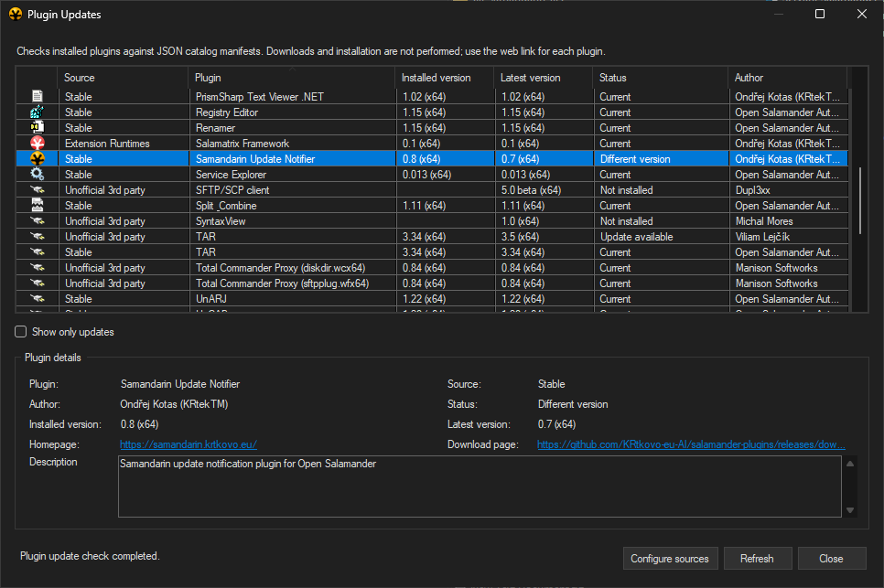This screenshot has width=884, height=588.
Task: Click the Viliam Lejčík author cell
Action: coord(762,237)
